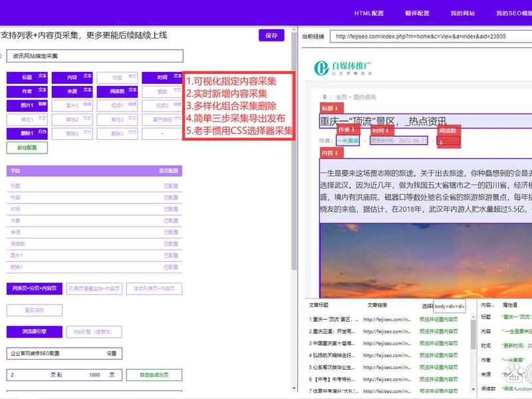532x399 pixels.
Task: Select 列表页增量监控+内容页 mode
Action: click(x=94, y=289)
